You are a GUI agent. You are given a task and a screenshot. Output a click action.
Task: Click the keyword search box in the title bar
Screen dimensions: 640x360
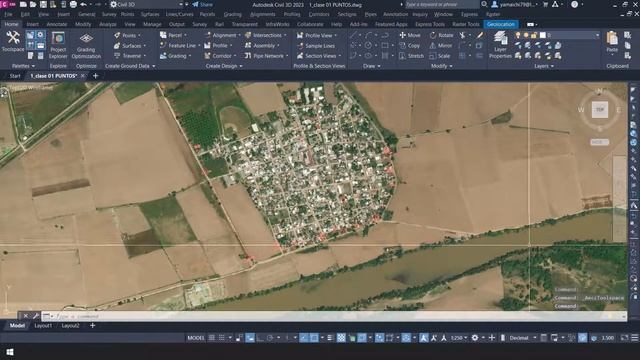pyautogui.click(x=442, y=4)
